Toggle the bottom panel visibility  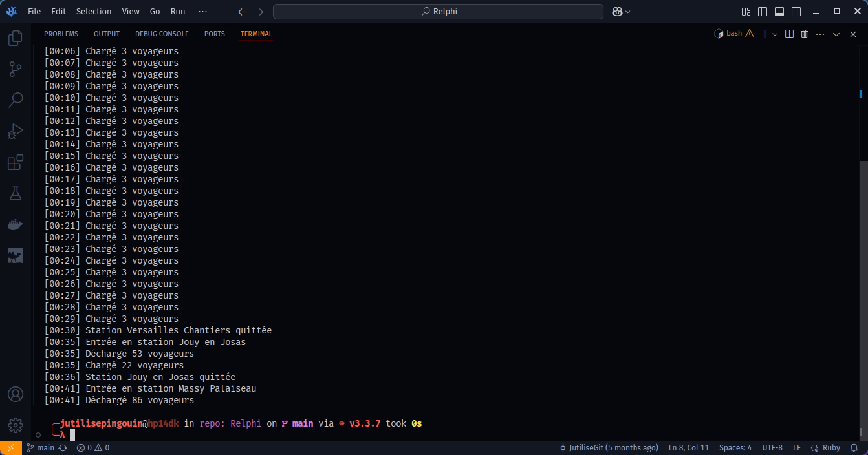click(779, 12)
